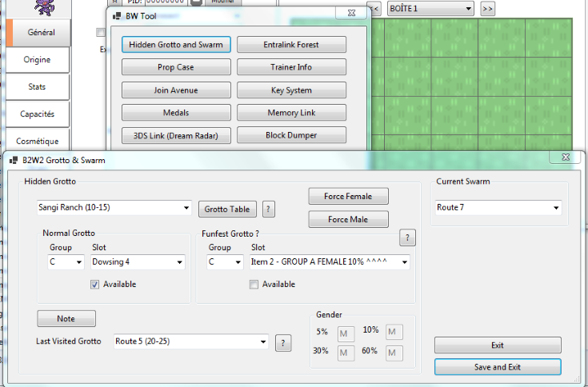This screenshot has height=387, width=588.
Task: Open the Entralink Forest tool
Action: 291,45
